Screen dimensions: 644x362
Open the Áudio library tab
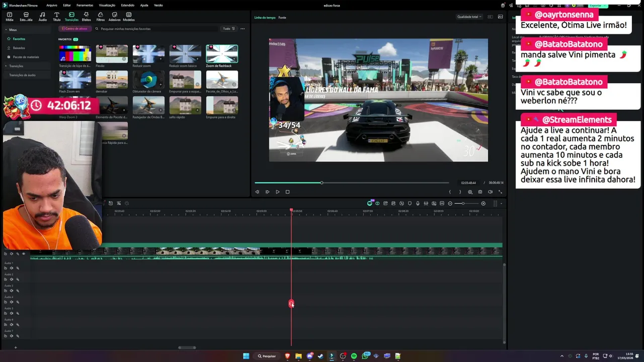pyautogui.click(x=43, y=17)
